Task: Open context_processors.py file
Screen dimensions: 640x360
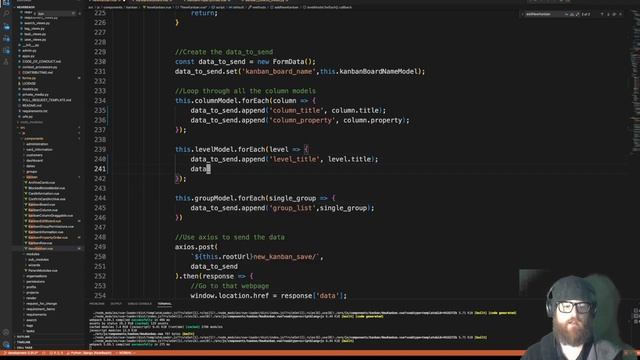Action: (39, 67)
